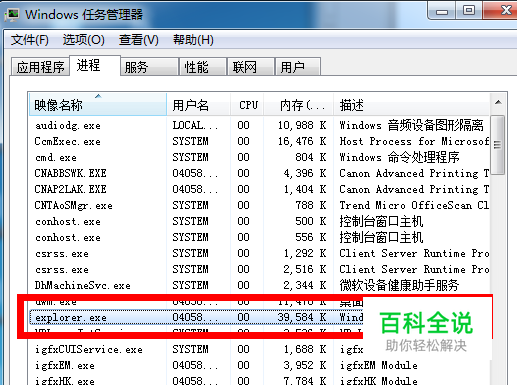Image resolution: width=517 pixels, height=385 pixels.
Task: Switch to the 用户 tab
Action: tap(298, 67)
